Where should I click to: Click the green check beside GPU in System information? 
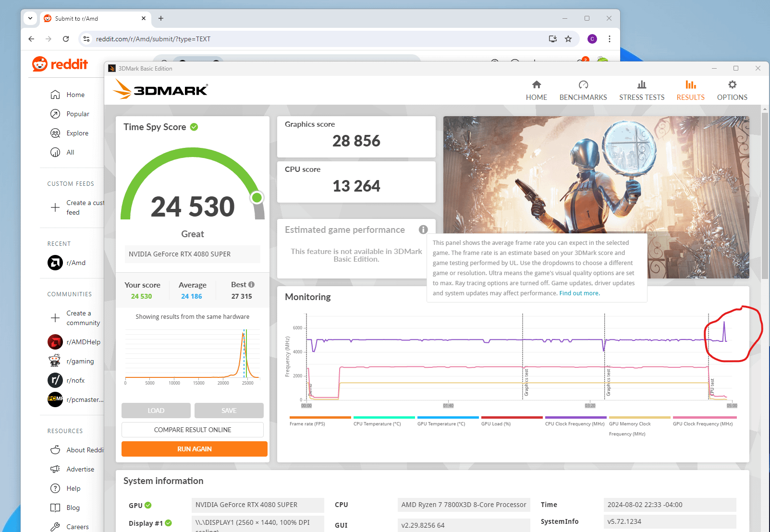click(148, 505)
